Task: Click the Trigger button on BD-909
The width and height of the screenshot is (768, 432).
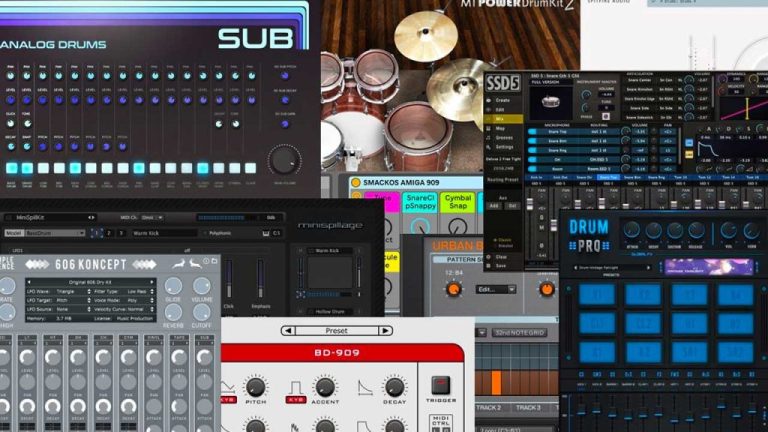Action: coord(440,385)
